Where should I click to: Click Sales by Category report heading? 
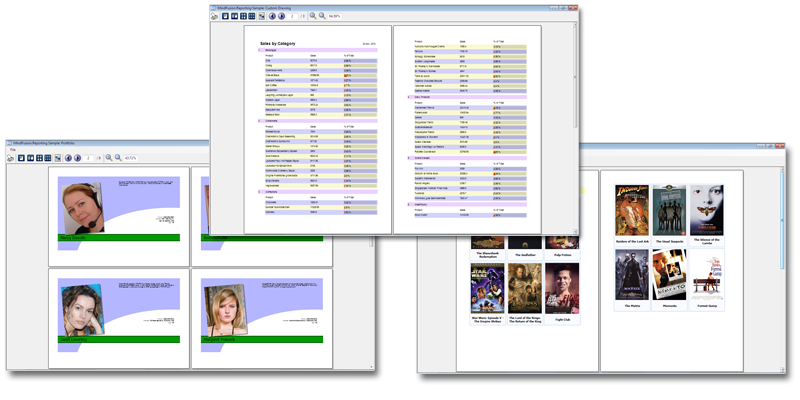click(x=278, y=44)
